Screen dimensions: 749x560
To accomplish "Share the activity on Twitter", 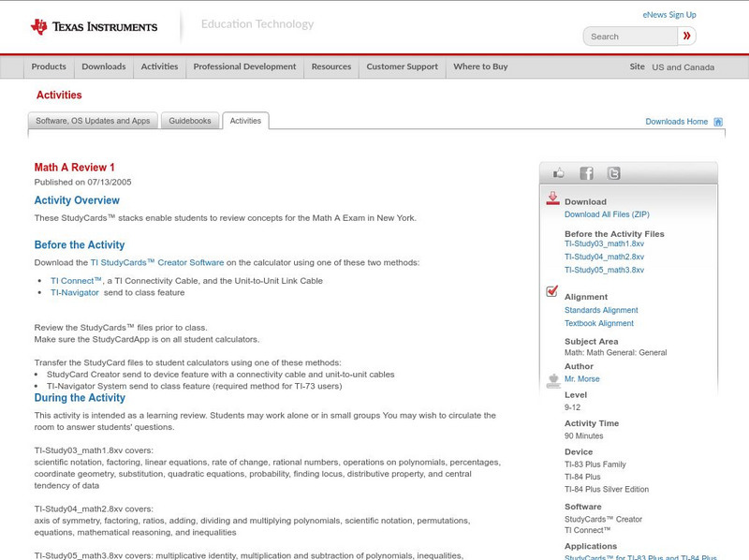I will pyautogui.click(x=613, y=173).
